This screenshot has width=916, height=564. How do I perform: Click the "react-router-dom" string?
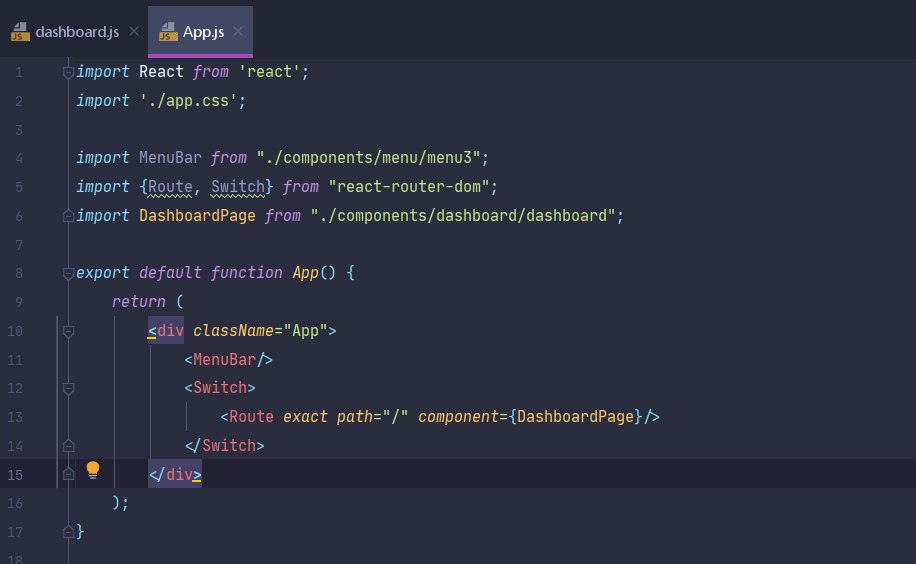click(409, 186)
